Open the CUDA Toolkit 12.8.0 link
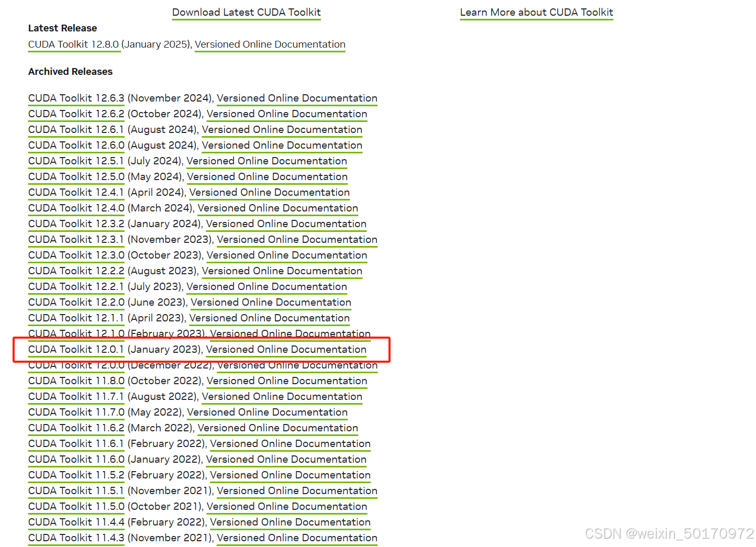Viewport: 756px width, 547px height. point(74,44)
